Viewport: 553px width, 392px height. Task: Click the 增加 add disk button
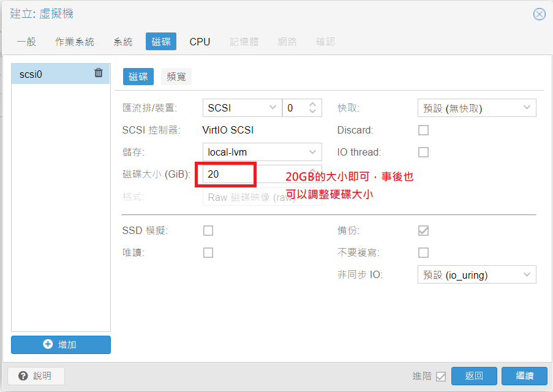click(x=61, y=344)
